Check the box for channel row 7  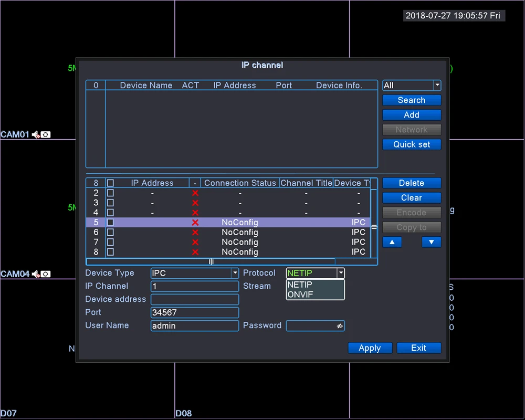[110, 242]
